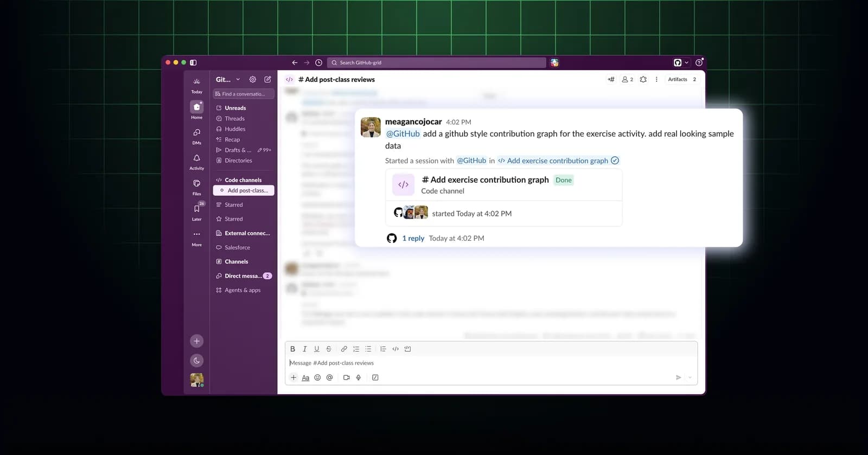Toggle channel notifications bell icon

(643, 79)
